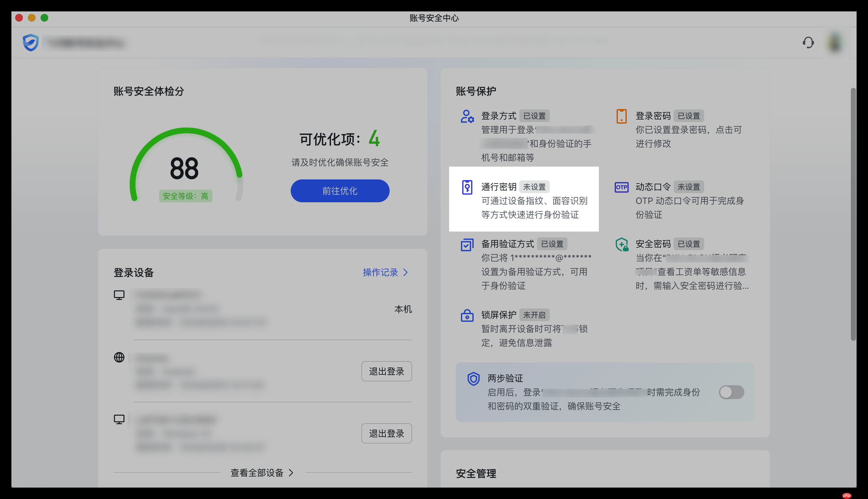Image resolution: width=868 pixels, height=499 pixels.
Task: Open 锁屏保护 setting title
Action: click(499, 315)
